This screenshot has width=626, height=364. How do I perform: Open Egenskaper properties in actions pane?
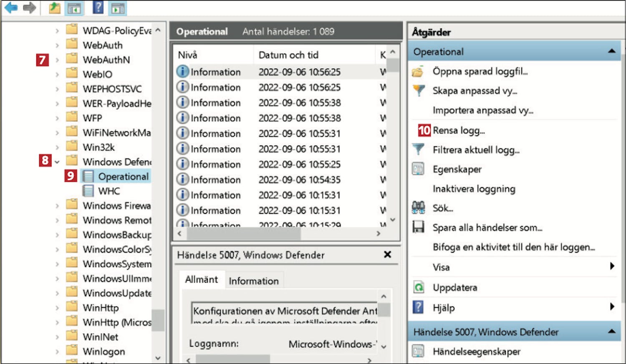(457, 169)
